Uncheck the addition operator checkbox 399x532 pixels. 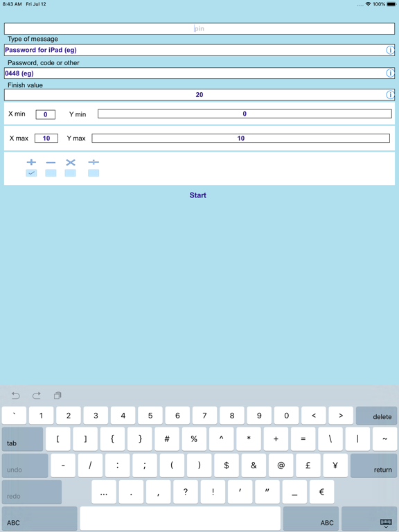point(31,173)
